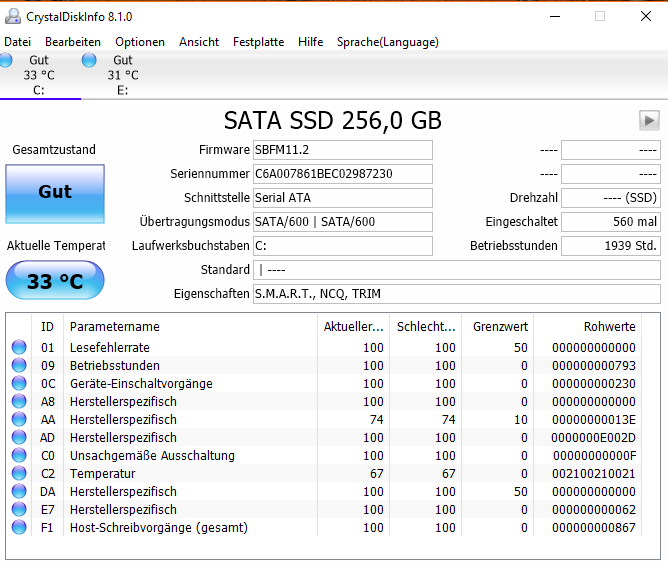This screenshot has width=668, height=565.
Task: Click the CrystalDiskInfo title bar app icon
Action: [x=12, y=16]
